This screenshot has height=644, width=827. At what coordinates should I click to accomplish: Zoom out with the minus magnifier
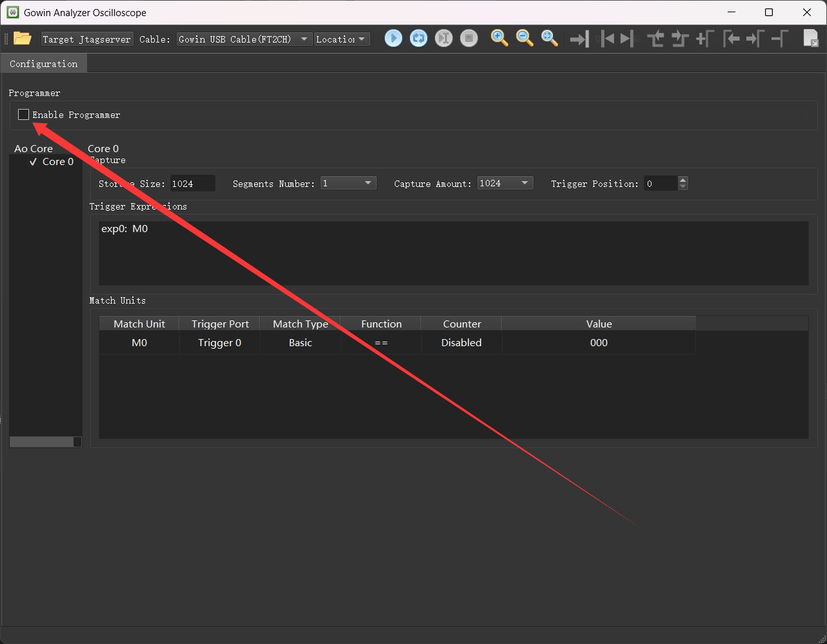(x=524, y=39)
